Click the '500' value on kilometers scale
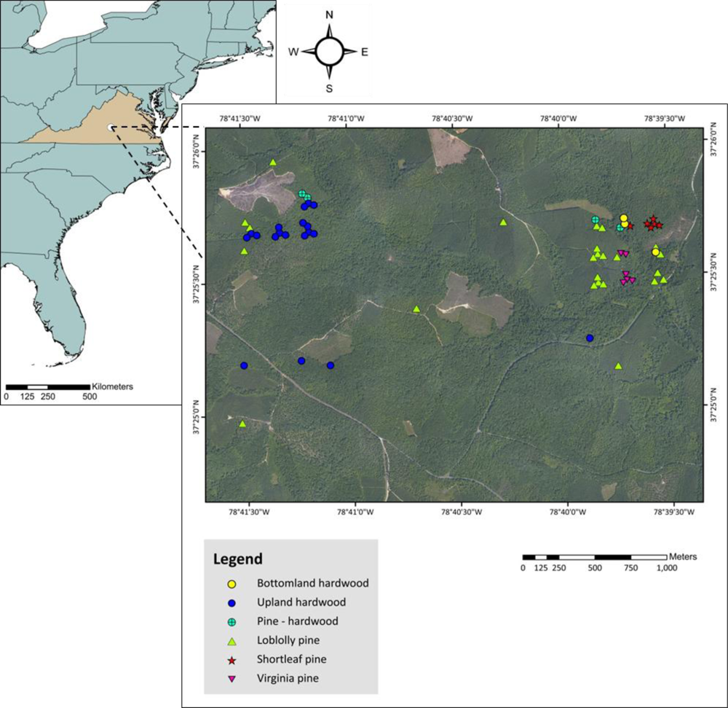The height and width of the screenshot is (708, 728). pos(90,397)
